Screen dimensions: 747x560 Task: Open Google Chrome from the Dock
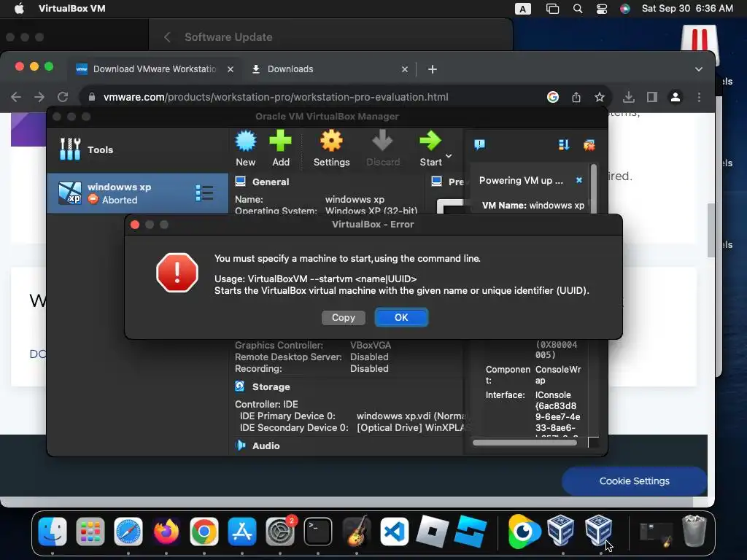(204, 532)
